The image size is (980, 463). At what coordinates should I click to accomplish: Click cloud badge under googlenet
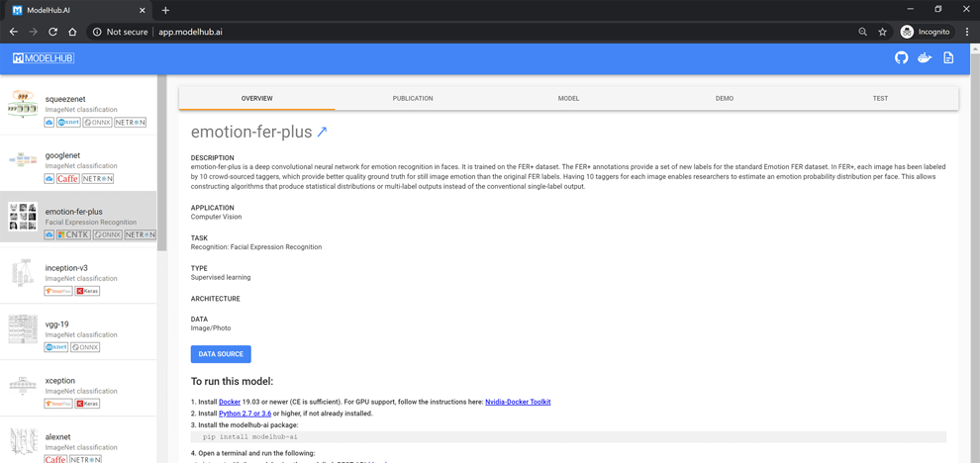coord(49,179)
